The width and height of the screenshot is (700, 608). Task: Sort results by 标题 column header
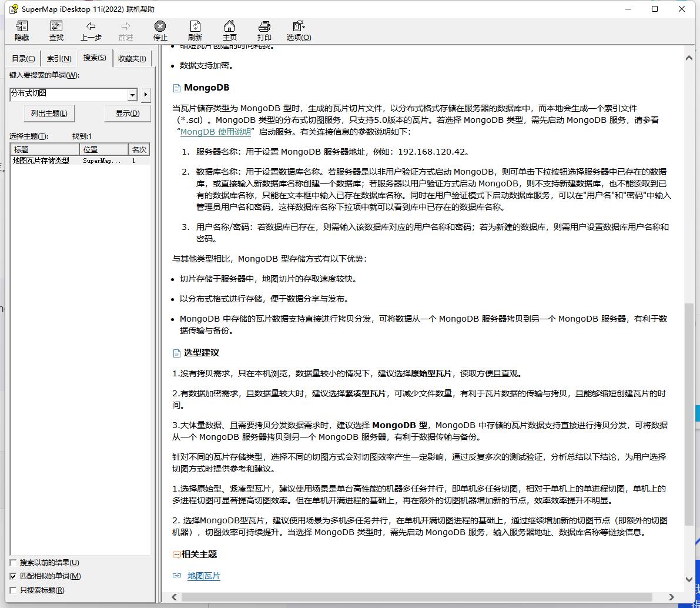click(x=45, y=150)
